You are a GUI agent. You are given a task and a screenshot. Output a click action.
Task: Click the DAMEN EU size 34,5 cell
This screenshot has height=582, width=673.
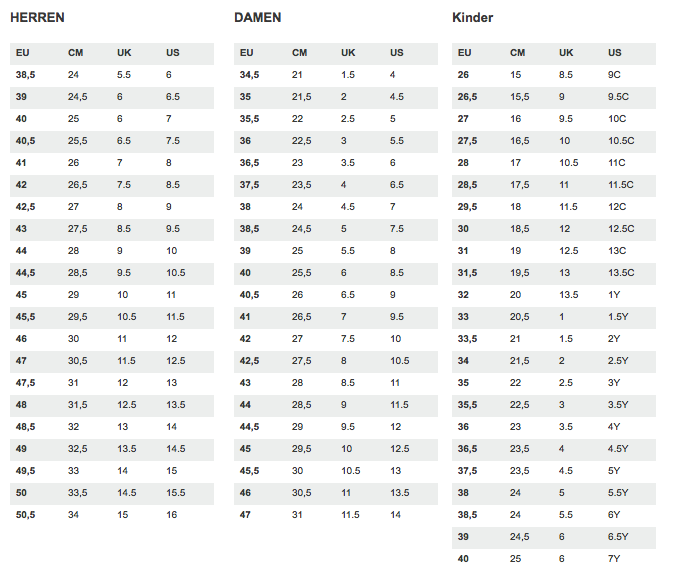coord(249,75)
